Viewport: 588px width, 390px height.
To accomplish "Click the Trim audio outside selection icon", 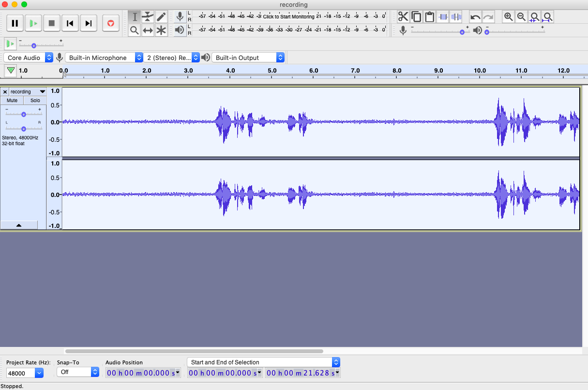I will (x=443, y=17).
